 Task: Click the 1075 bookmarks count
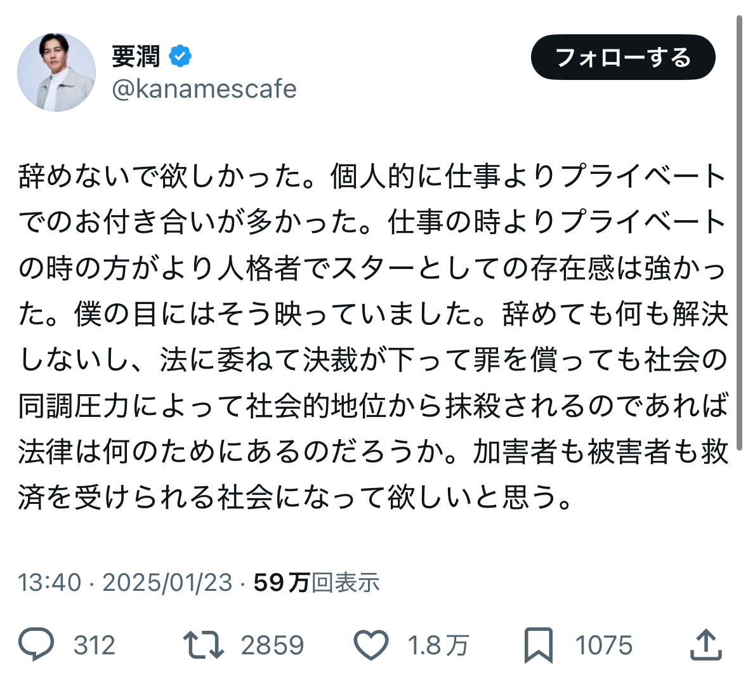pos(604,645)
